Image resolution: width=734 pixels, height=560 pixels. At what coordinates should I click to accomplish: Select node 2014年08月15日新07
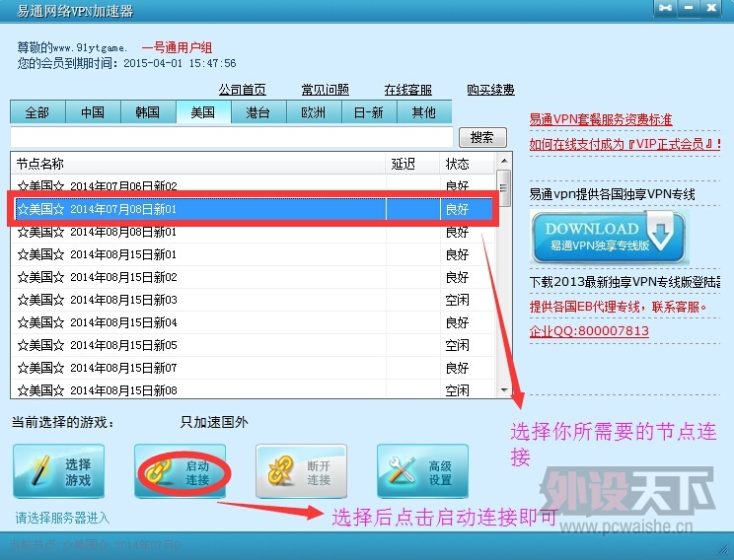point(253,368)
